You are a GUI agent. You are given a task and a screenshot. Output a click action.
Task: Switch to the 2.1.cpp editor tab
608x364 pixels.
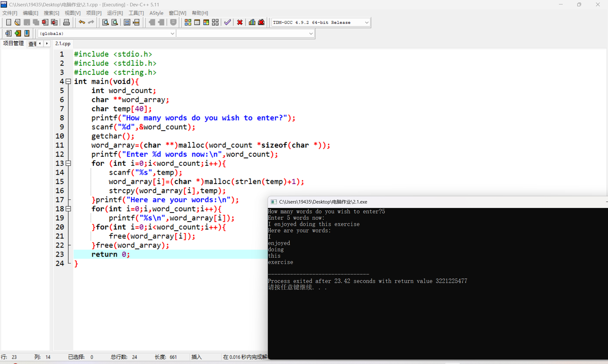pyautogui.click(x=63, y=44)
